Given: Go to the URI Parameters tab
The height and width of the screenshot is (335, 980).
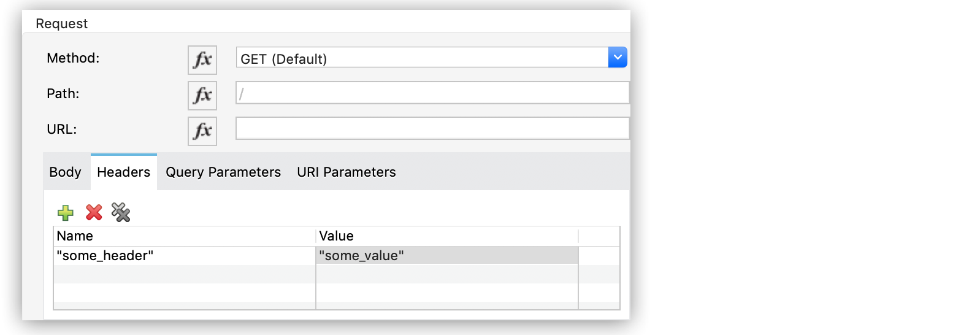Looking at the screenshot, I should tap(346, 172).
